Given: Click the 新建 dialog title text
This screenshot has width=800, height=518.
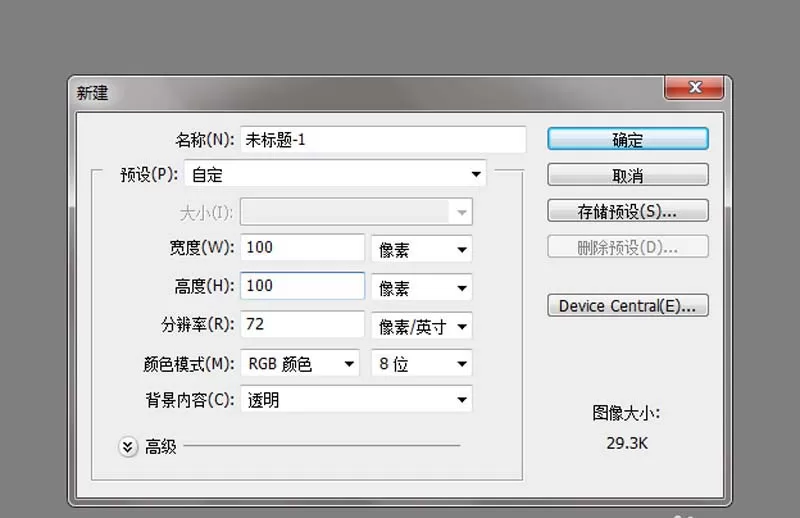Looking at the screenshot, I should click(x=92, y=93).
